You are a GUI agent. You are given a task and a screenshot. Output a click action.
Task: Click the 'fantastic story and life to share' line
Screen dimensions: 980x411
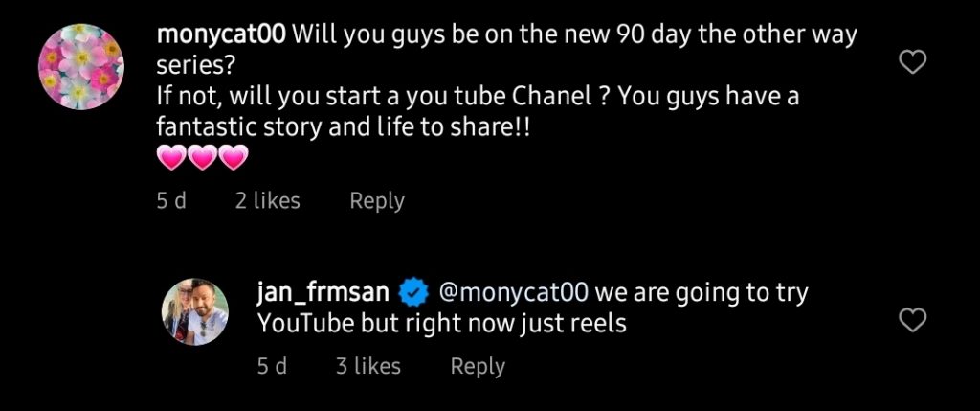pyautogui.click(x=342, y=127)
